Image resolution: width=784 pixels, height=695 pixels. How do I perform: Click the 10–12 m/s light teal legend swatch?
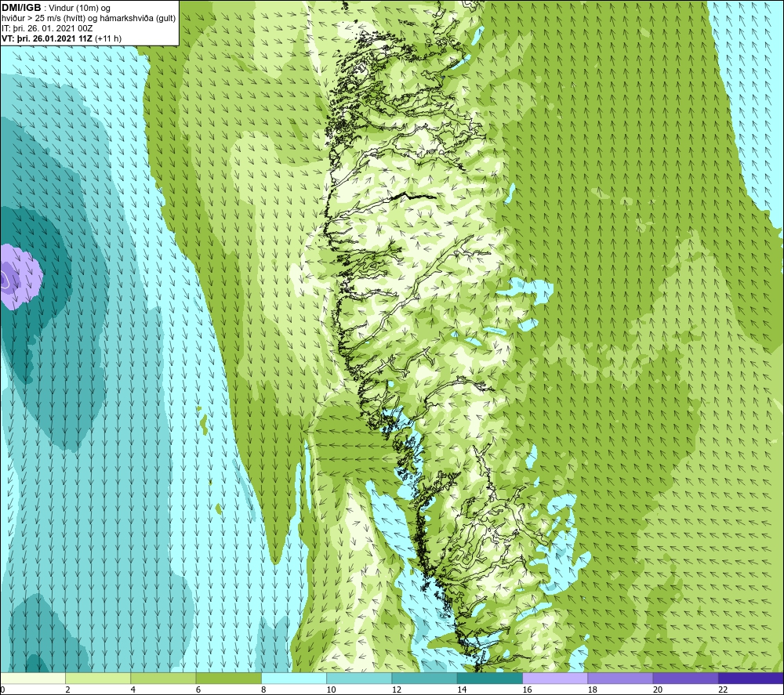click(359, 678)
